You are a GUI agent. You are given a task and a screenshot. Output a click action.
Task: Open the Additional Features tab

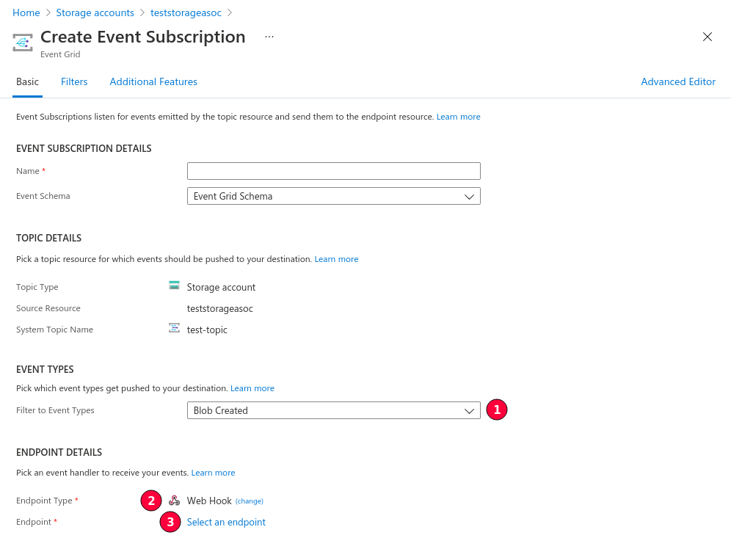pos(153,81)
